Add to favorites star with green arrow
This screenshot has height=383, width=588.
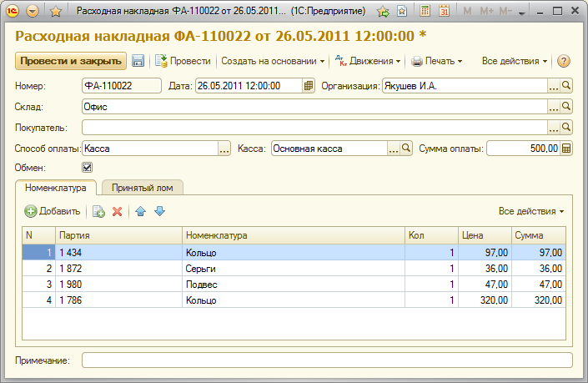[x=384, y=12]
